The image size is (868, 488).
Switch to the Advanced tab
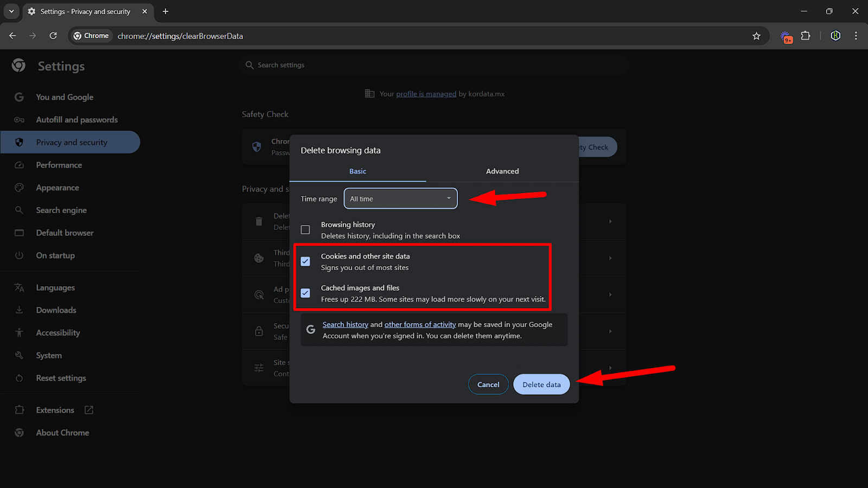pos(502,171)
